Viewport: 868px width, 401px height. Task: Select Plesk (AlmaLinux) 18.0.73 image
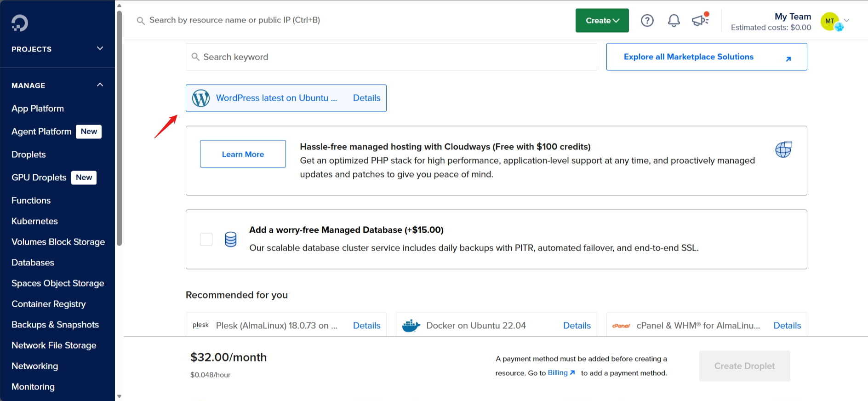click(286, 325)
